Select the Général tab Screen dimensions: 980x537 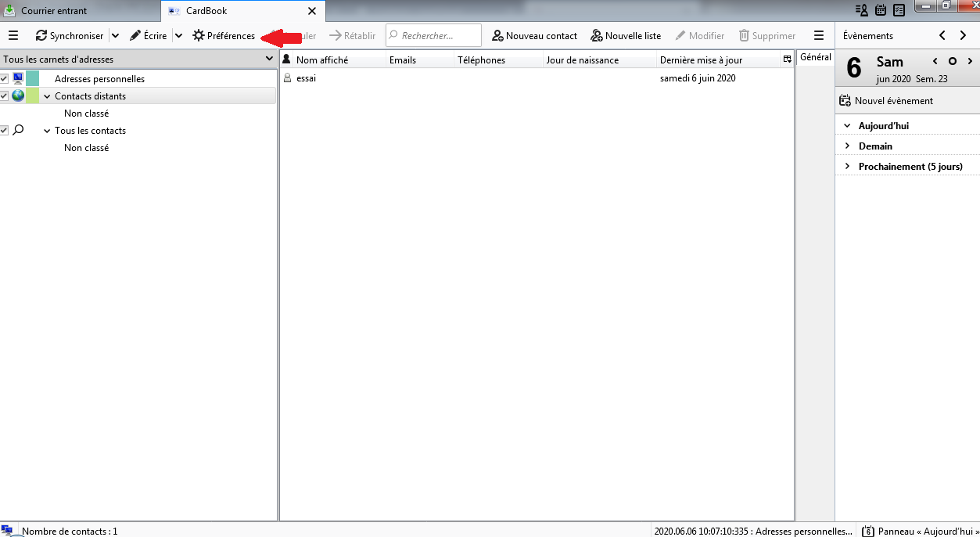[815, 57]
